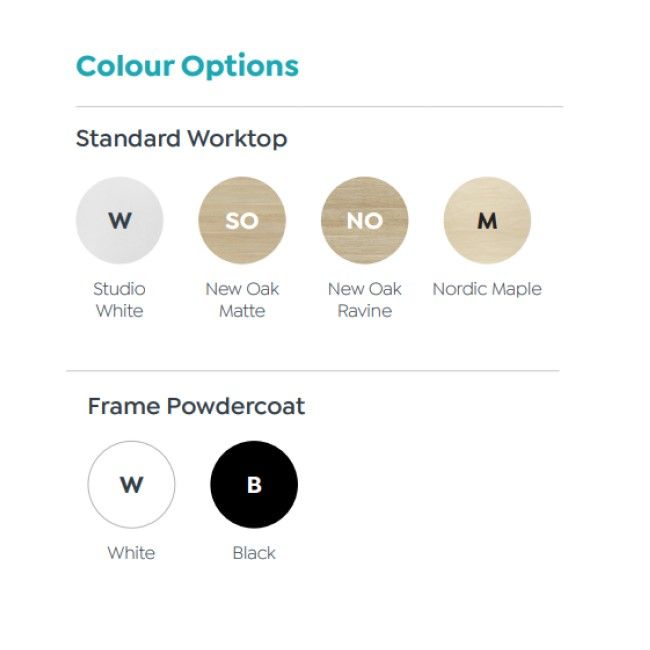
Task: Select the Studio White worktop swatch
Action: click(119, 220)
